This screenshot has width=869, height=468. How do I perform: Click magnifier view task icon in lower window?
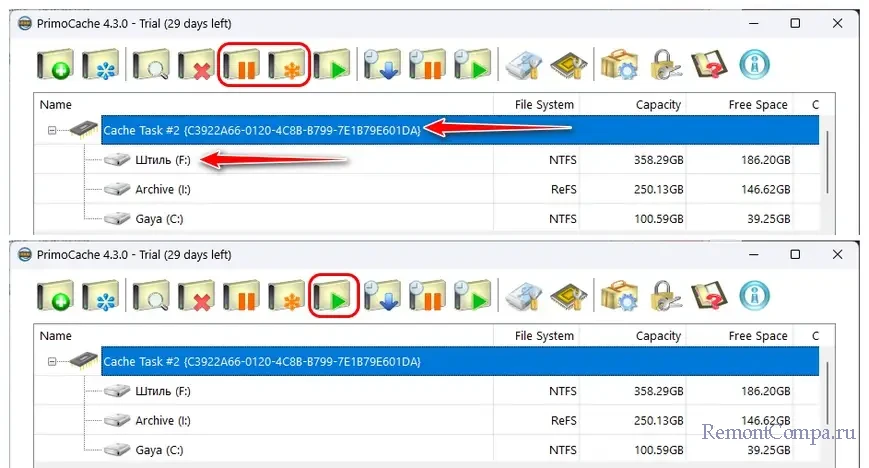click(148, 298)
